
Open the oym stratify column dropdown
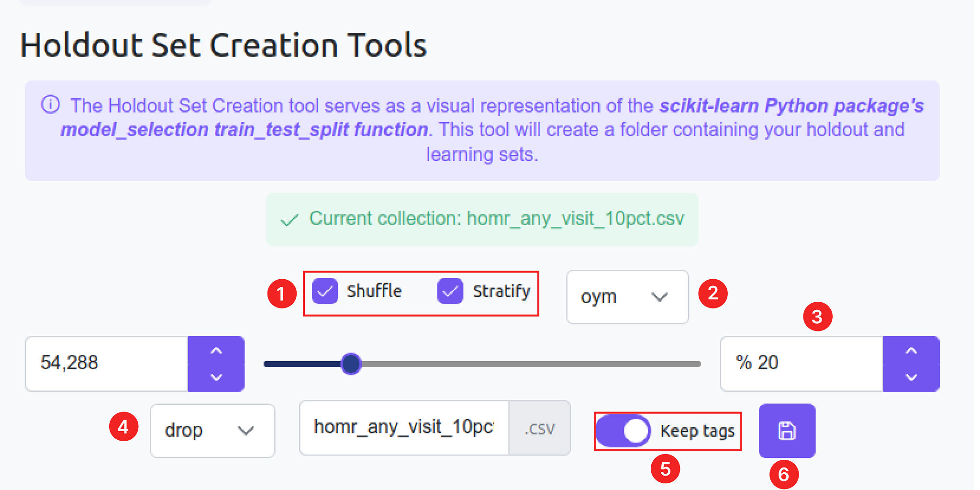tap(627, 297)
